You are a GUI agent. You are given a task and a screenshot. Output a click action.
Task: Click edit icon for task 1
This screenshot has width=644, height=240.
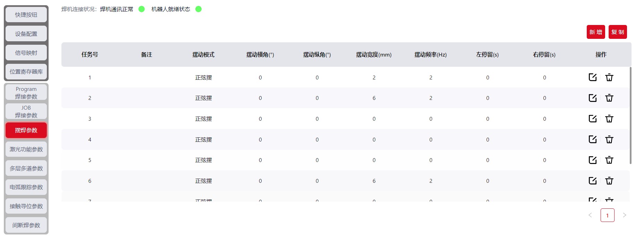pyautogui.click(x=592, y=77)
